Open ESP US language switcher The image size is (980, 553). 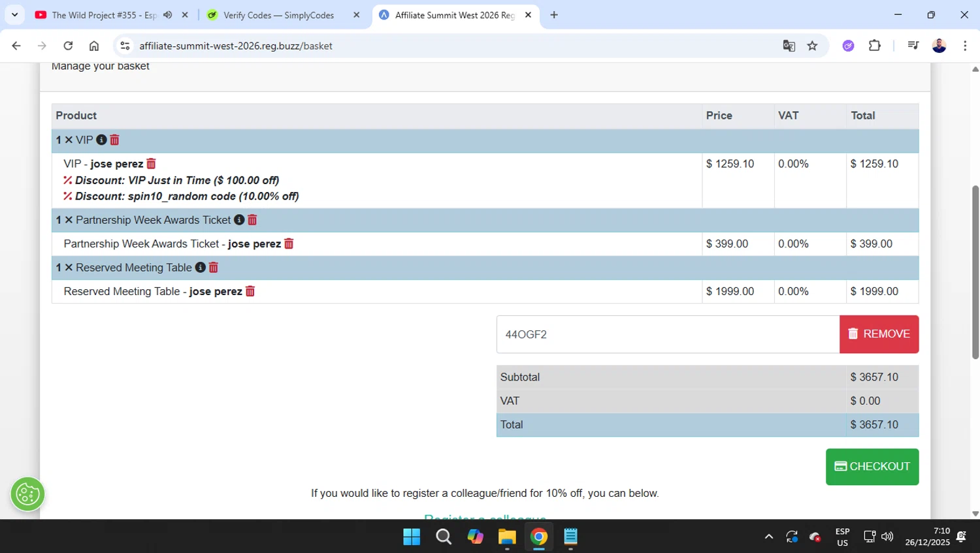coord(843,537)
